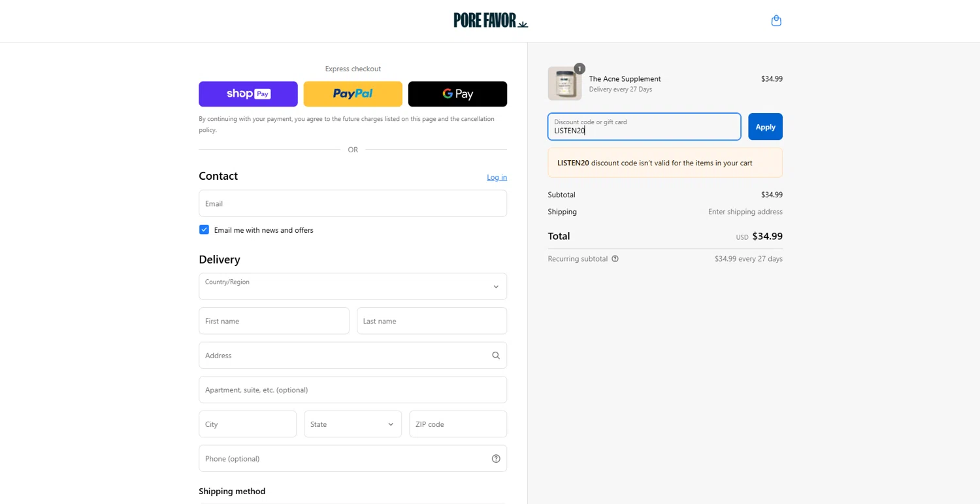Click the $34.99 every 27 days text

[x=749, y=259]
